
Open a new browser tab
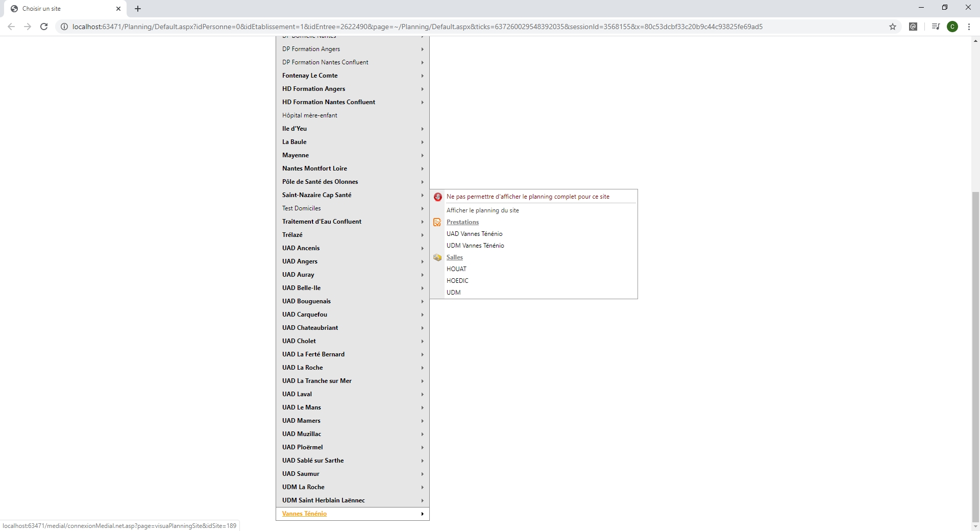click(138, 9)
